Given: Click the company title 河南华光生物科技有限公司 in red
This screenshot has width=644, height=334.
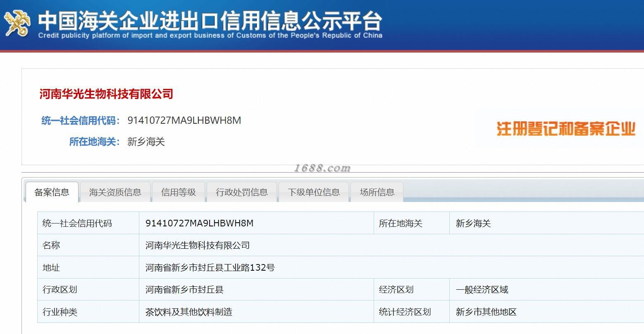Looking at the screenshot, I should (106, 94).
